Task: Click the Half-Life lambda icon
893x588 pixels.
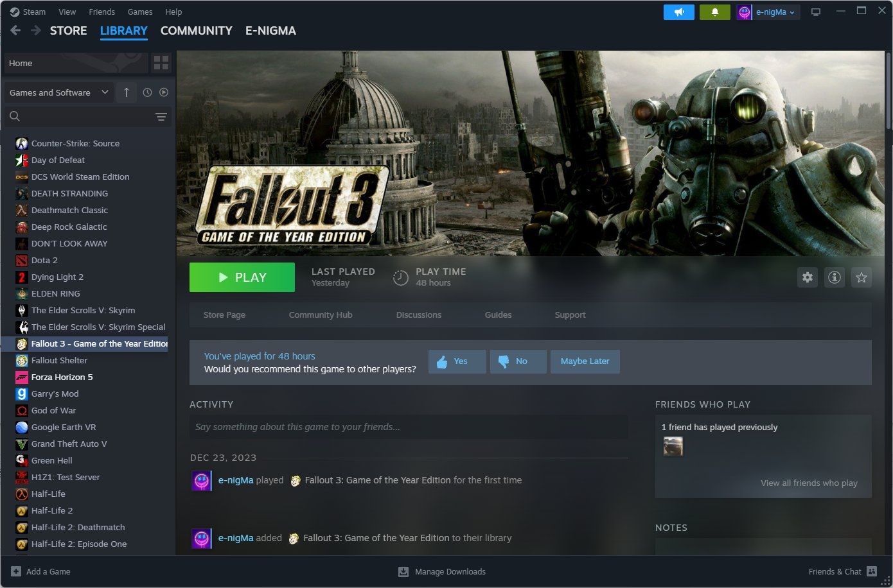Action: (22, 494)
